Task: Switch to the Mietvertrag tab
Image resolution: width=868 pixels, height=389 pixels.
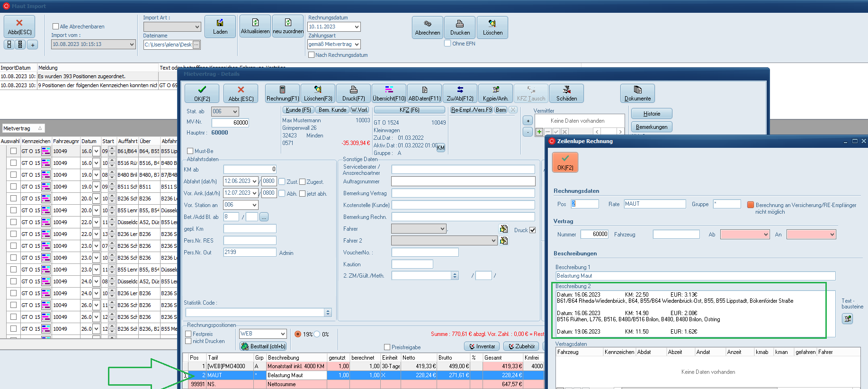Action: (17, 128)
